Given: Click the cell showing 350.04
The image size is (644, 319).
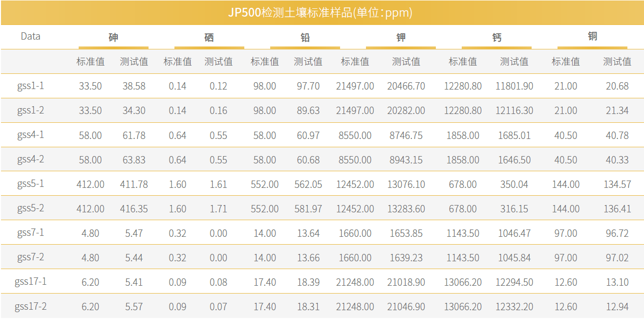Looking at the screenshot, I should 515,184.
